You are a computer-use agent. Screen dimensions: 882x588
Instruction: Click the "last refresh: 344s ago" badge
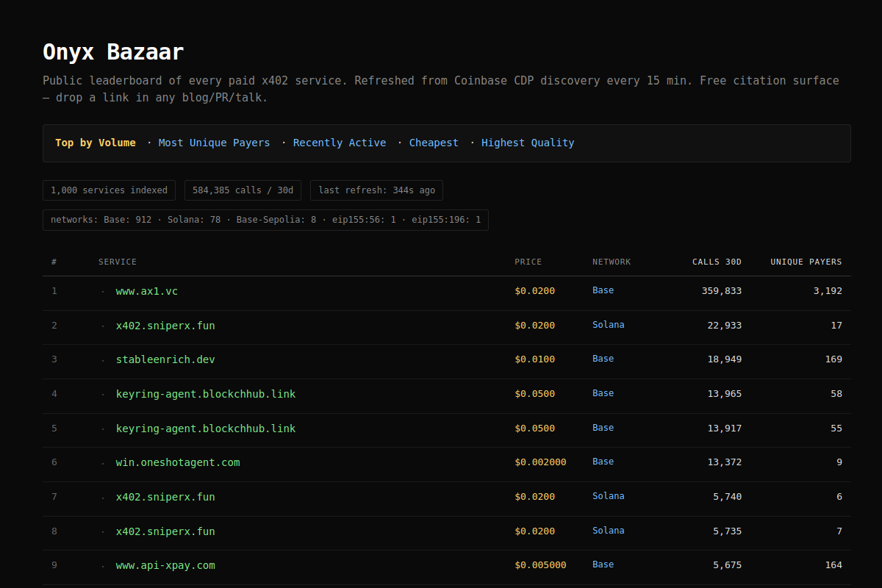tap(376, 190)
